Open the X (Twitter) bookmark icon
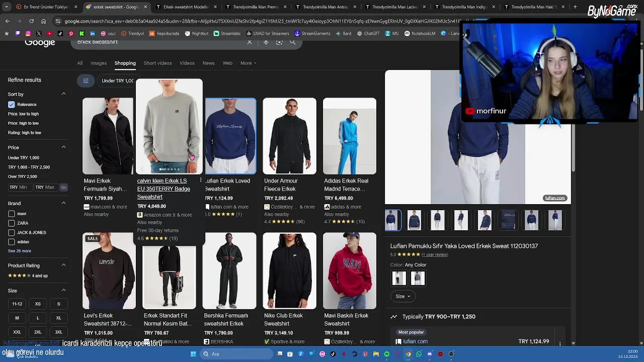Viewport: 644px width, 362px height. tap(39, 34)
